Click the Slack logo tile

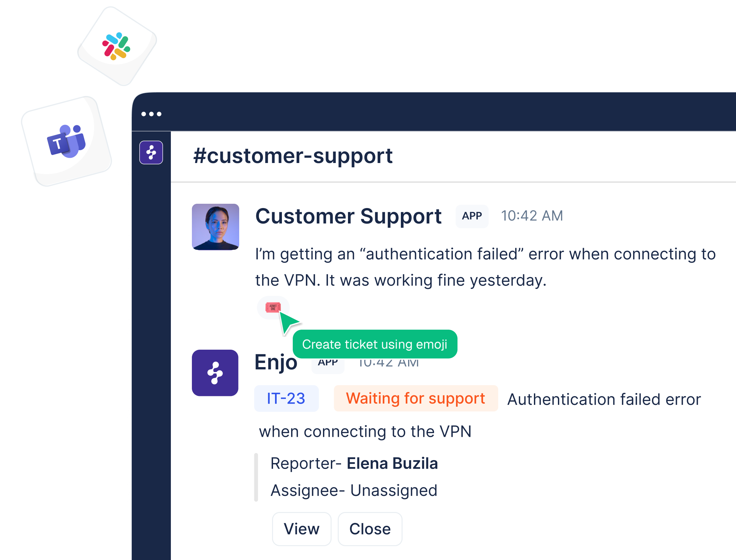pos(117,46)
